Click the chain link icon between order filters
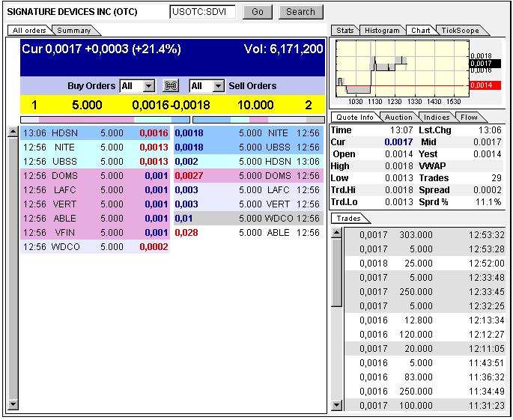The height and width of the screenshot is (420, 513). [171, 85]
